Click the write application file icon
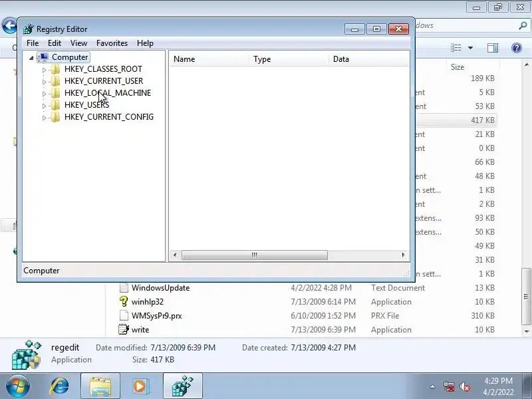532x399 pixels. point(124,329)
